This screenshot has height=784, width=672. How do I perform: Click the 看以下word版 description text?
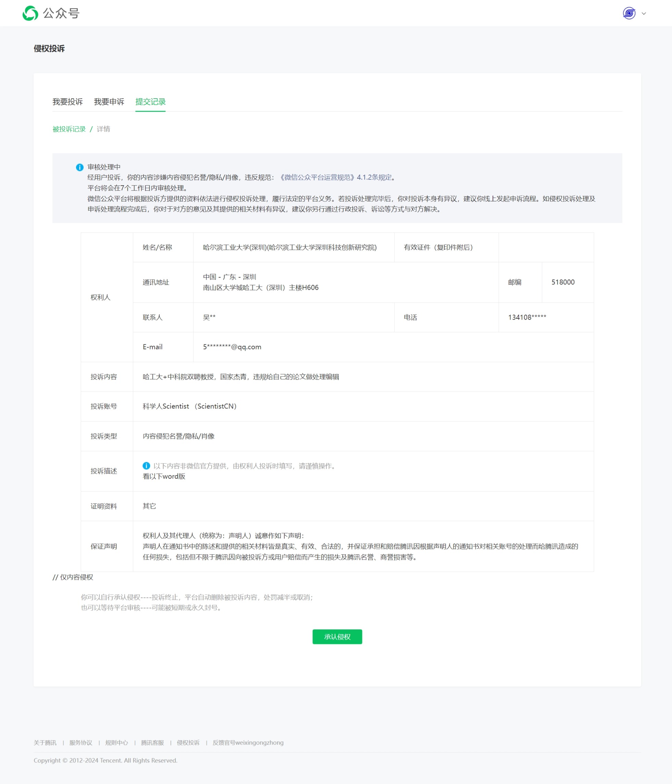(164, 476)
